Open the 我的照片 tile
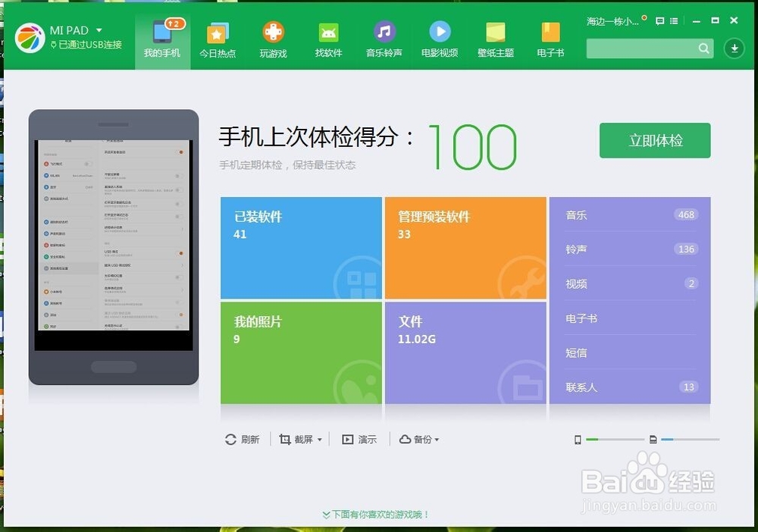Screen dimensions: 758x532 coord(301,352)
